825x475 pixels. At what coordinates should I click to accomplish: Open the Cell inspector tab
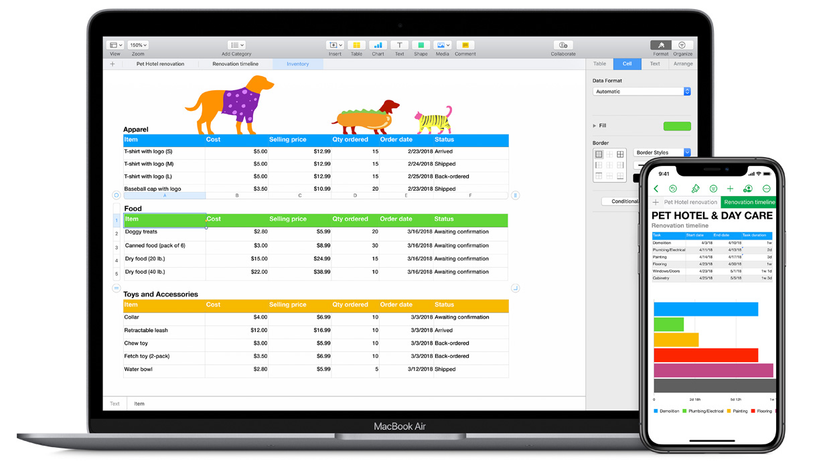coord(627,64)
